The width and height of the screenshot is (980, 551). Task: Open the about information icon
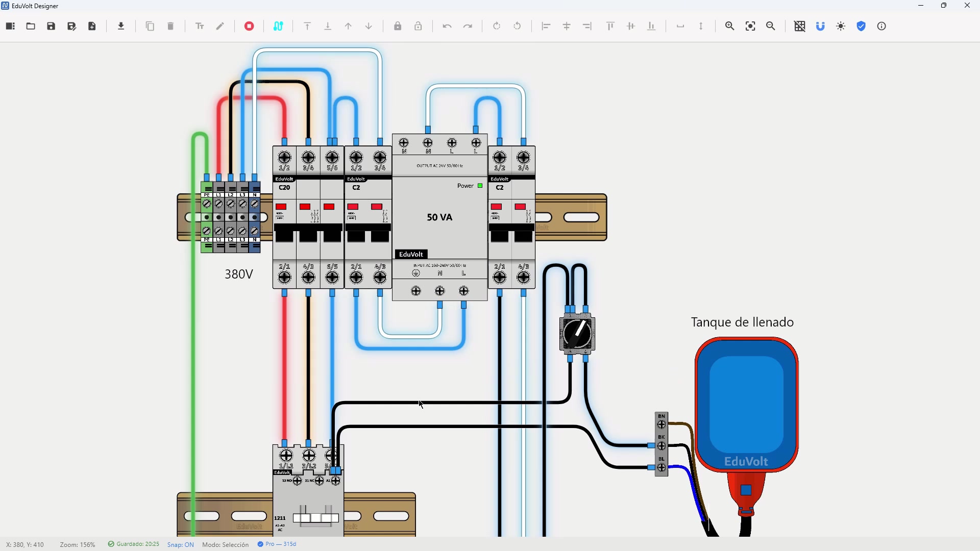click(x=883, y=26)
